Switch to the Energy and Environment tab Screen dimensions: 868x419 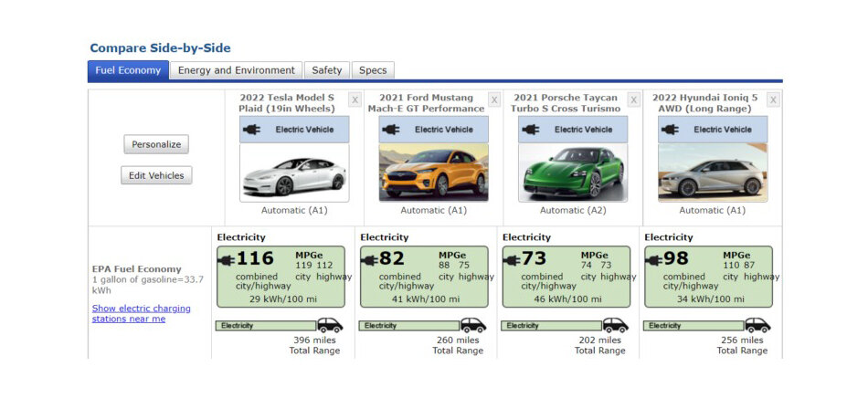tap(236, 70)
